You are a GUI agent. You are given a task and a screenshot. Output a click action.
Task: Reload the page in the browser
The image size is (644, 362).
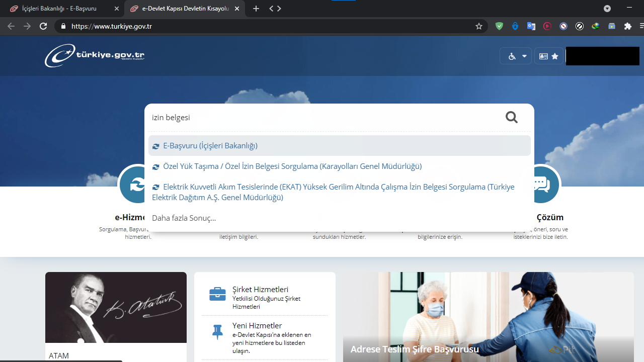click(43, 26)
